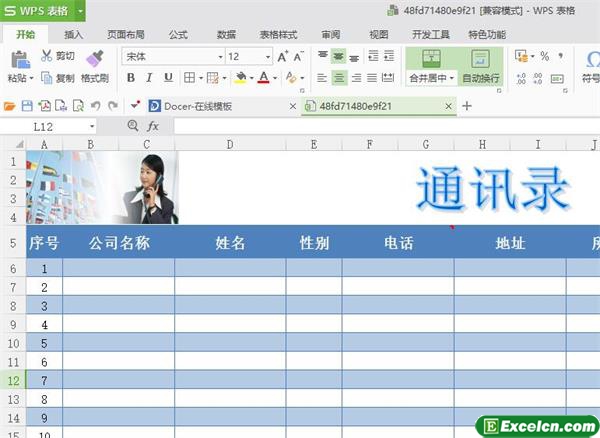Click the select-all corner triangle
This screenshot has width=600, height=438.
pyautogui.click(x=19, y=145)
